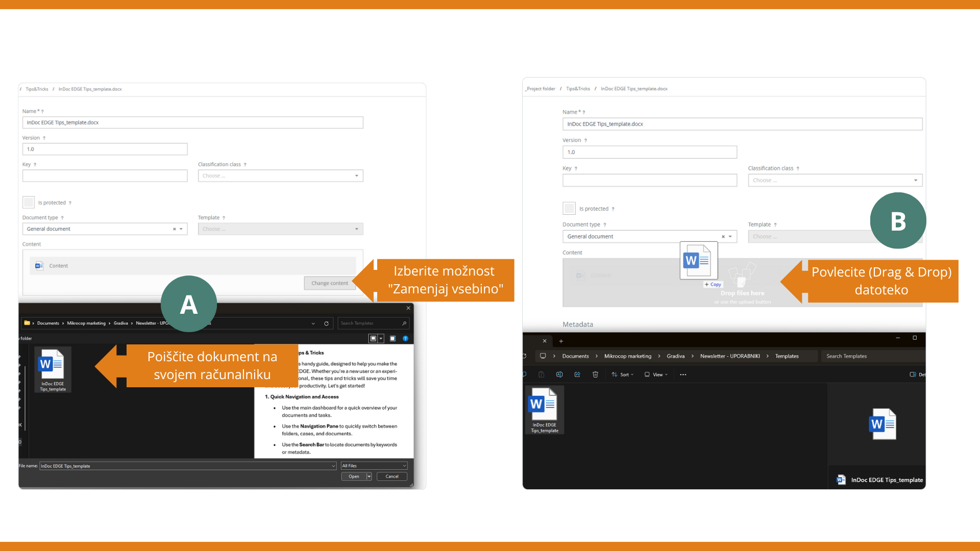Click the delete (trash) icon in the right Explorer toolbar
The height and width of the screenshot is (551, 980).
click(x=595, y=374)
